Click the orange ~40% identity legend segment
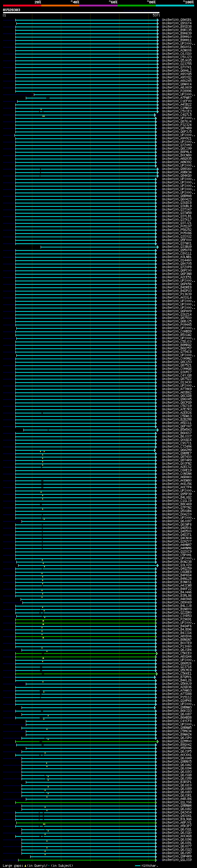Viewport: 197px width, 868px height. tap(60, 6)
